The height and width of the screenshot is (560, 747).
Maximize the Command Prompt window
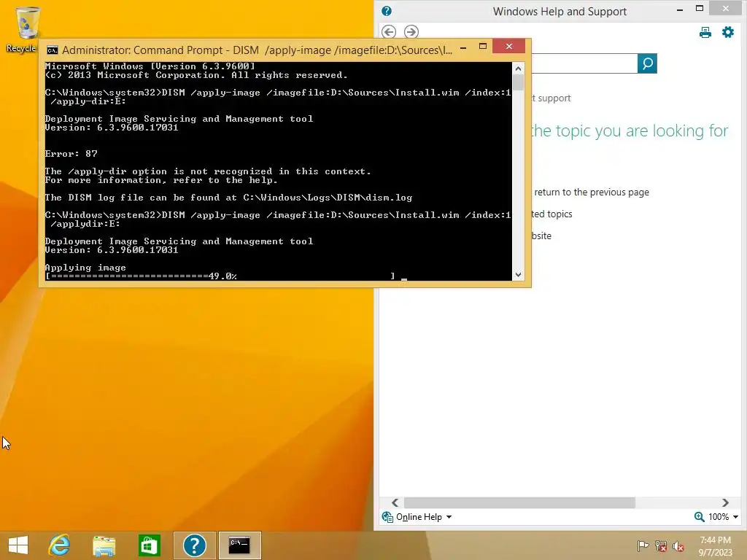tap(483, 47)
